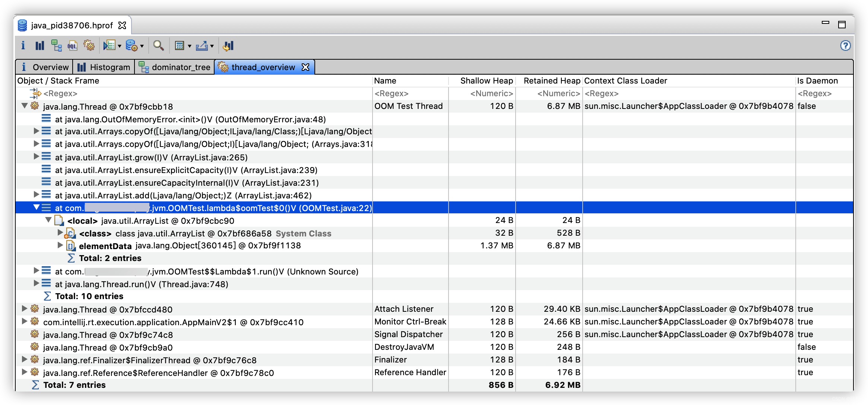Expand the first Arrays.copyOf stack frame
Screen dimensions: 868x405
pyautogui.click(x=36, y=131)
